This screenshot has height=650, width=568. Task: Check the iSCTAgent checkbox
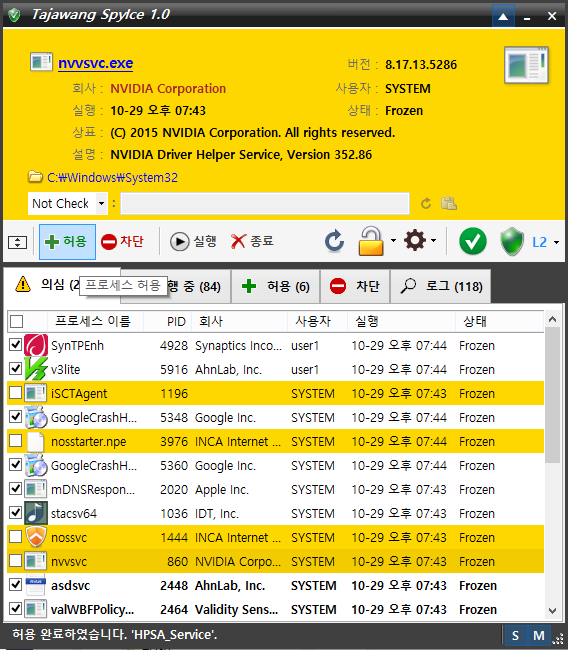15,393
